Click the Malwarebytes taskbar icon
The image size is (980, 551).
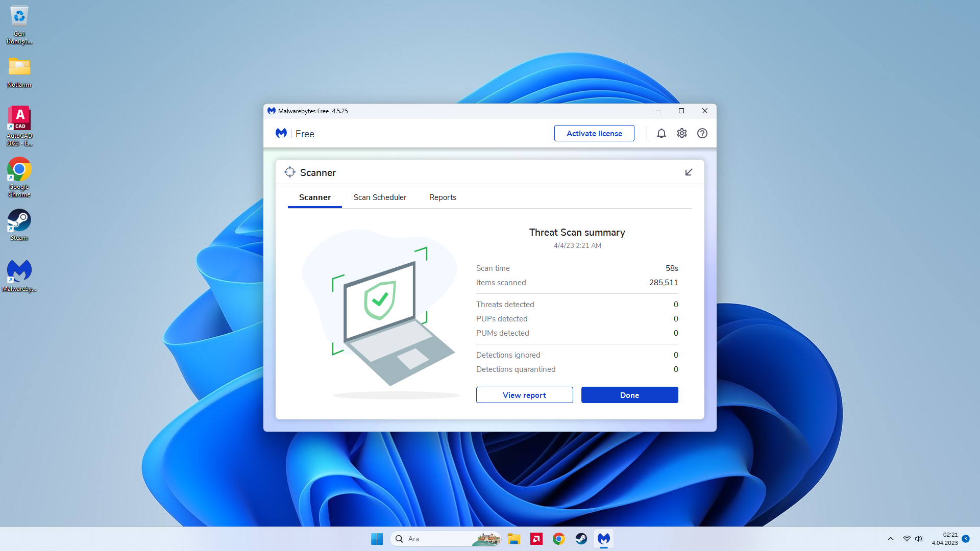click(604, 539)
